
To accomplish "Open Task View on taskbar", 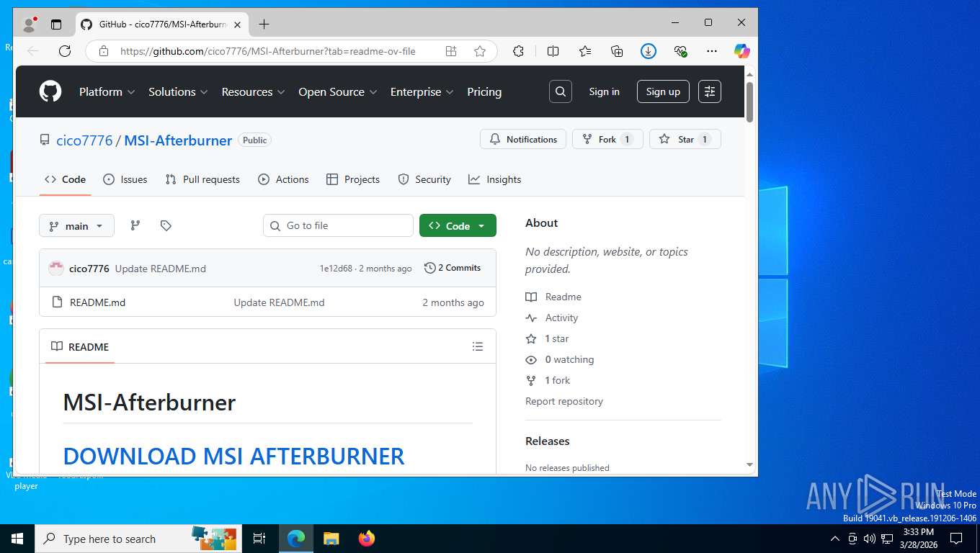I will tap(259, 539).
